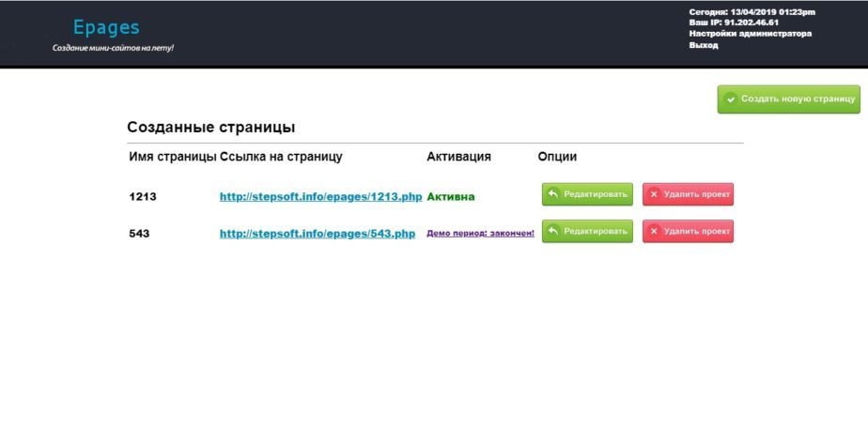Image resolution: width=868 pixels, height=426 pixels.
Task: Log out via the Выход link
Action: click(x=704, y=45)
